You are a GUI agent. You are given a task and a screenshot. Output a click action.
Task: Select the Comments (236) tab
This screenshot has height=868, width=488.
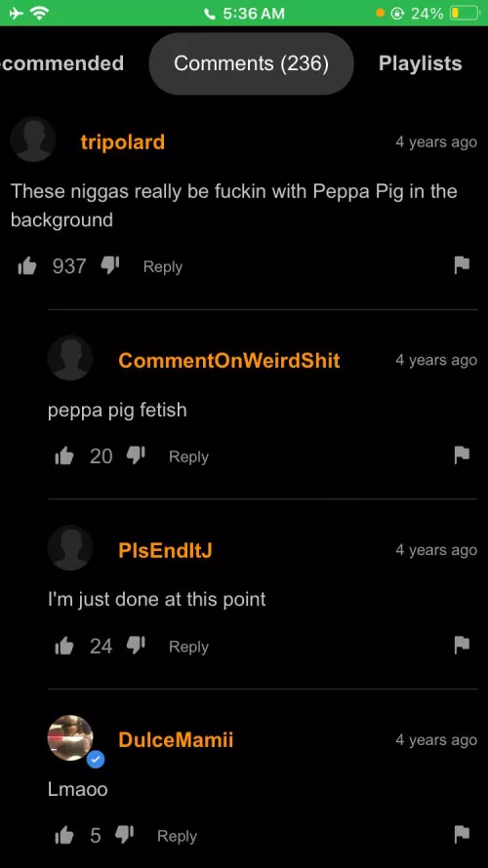click(x=252, y=63)
